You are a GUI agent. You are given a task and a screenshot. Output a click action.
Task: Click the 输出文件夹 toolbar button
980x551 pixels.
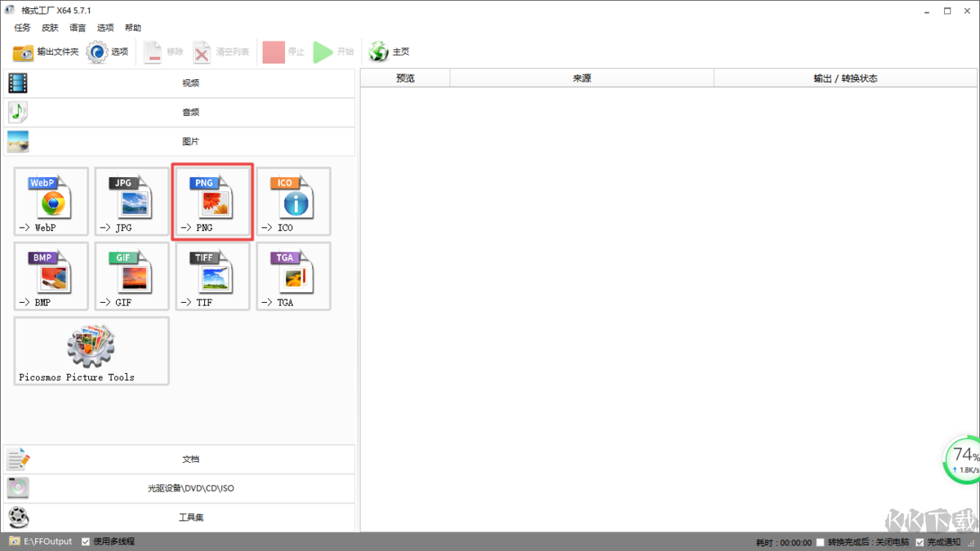coord(46,52)
